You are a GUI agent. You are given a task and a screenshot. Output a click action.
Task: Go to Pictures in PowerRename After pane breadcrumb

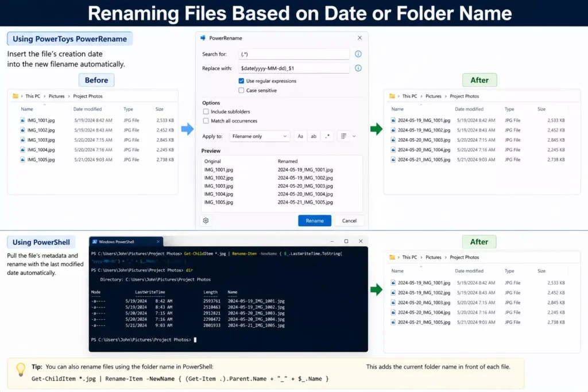(x=433, y=96)
